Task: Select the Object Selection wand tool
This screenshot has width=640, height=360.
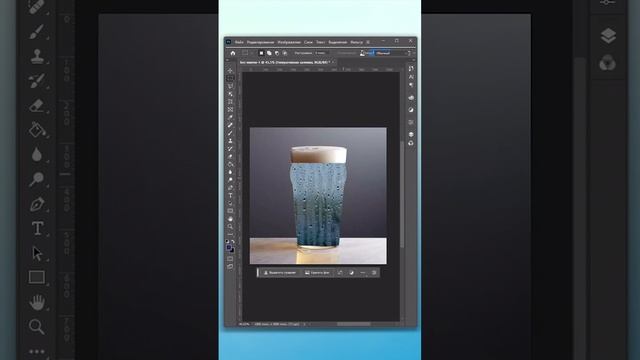Action: pos(230,94)
